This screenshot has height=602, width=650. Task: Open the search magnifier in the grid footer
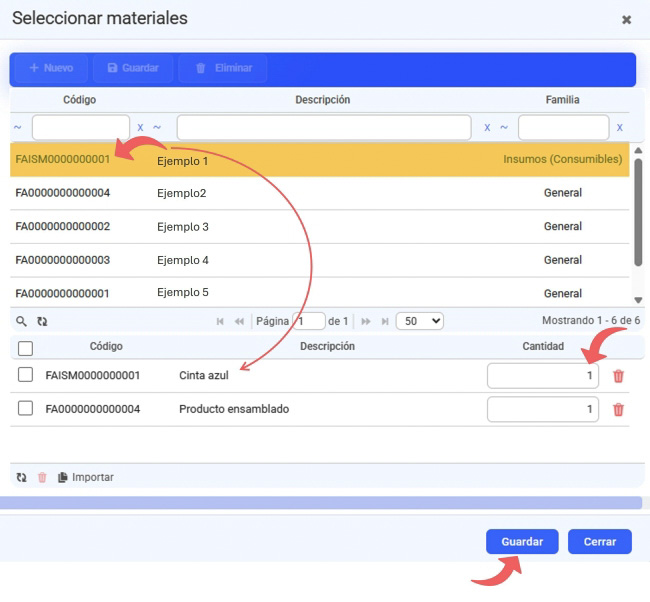[21, 321]
